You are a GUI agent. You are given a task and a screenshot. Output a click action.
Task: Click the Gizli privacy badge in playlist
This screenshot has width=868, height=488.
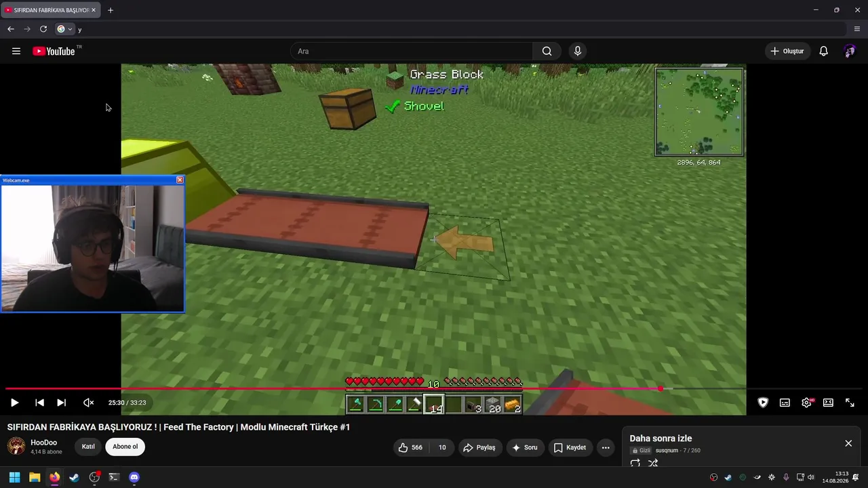pyautogui.click(x=641, y=451)
